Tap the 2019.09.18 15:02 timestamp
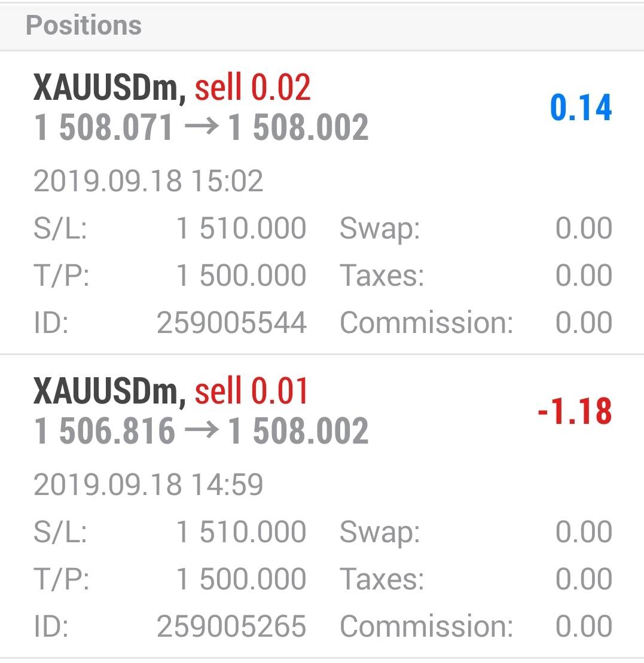 tap(148, 181)
